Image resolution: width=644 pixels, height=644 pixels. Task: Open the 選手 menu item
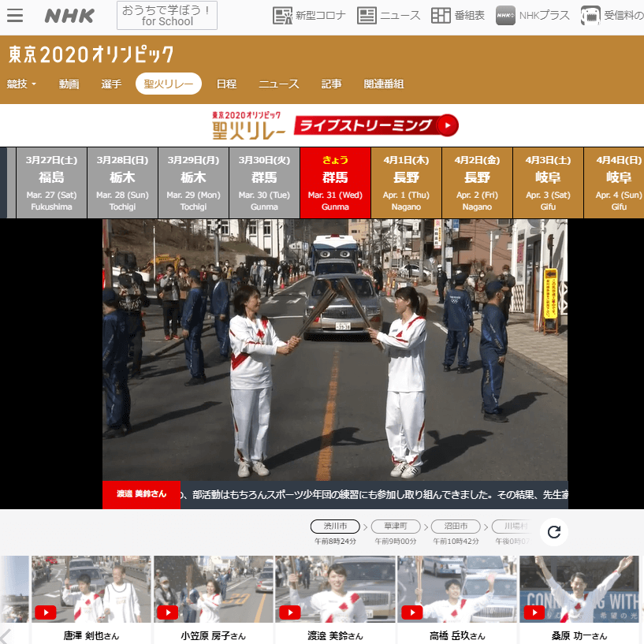pyautogui.click(x=111, y=84)
